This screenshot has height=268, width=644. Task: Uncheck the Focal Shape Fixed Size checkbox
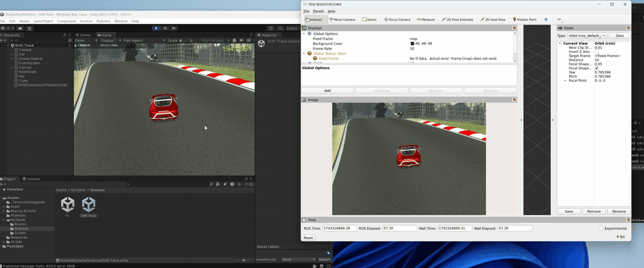(597, 68)
